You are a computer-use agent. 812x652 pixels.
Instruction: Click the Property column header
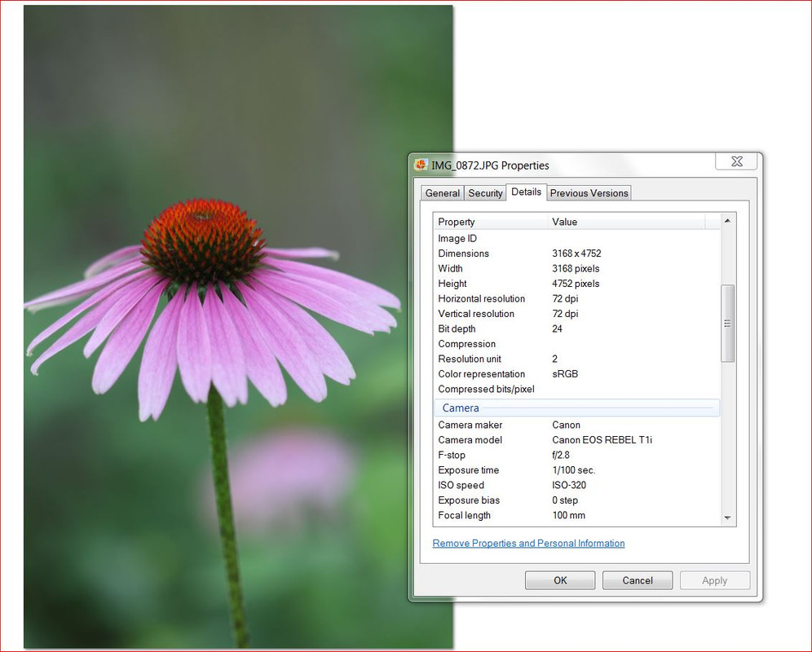point(491,222)
